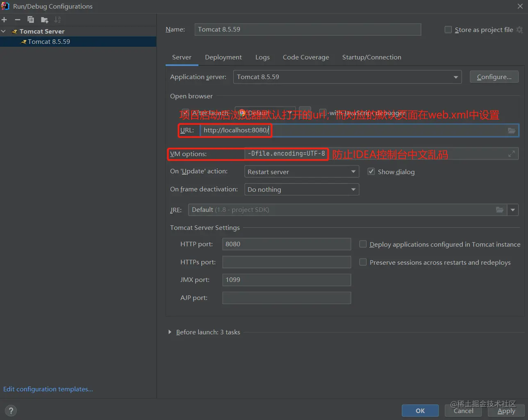Click the VM options text field
Viewport: 528px width, 420px height.
381,154
